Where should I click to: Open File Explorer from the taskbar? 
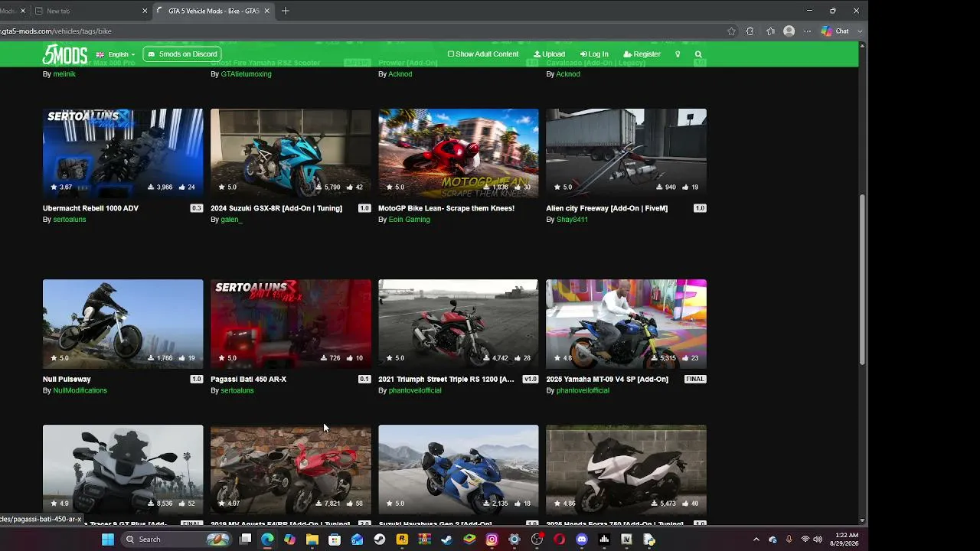[312, 540]
